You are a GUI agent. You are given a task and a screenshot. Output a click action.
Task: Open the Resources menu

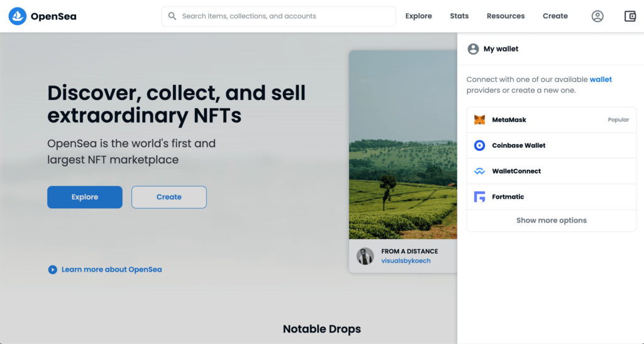pos(506,16)
